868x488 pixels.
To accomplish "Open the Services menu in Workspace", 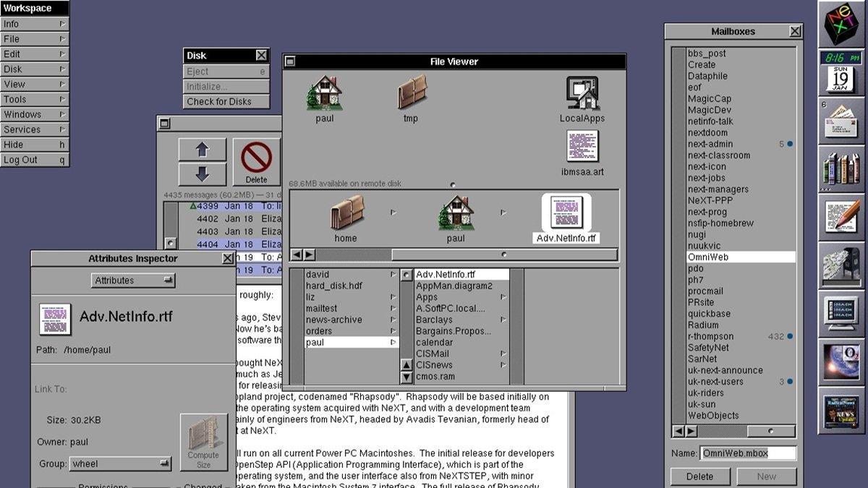I will (35, 130).
